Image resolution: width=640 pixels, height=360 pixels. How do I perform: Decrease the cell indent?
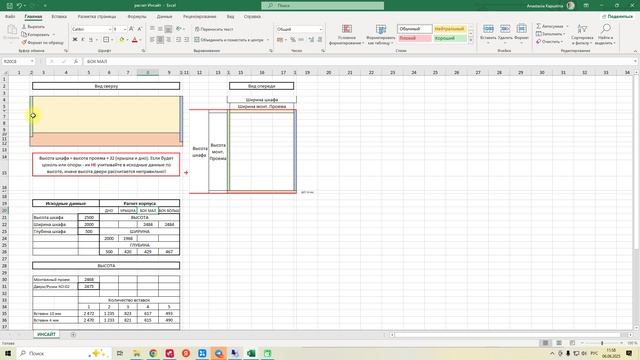(x=178, y=40)
